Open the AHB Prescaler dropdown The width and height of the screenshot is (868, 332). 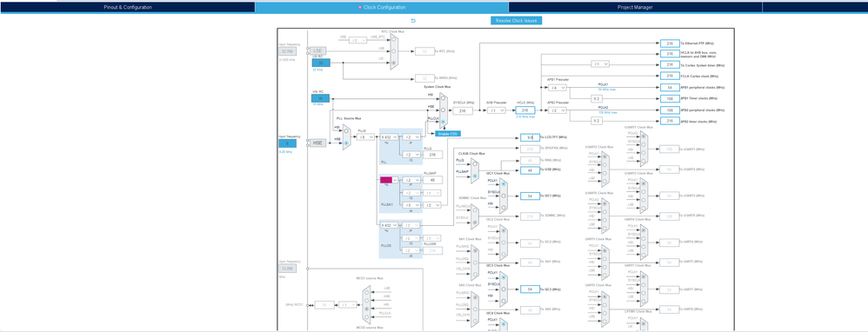click(497, 110)
